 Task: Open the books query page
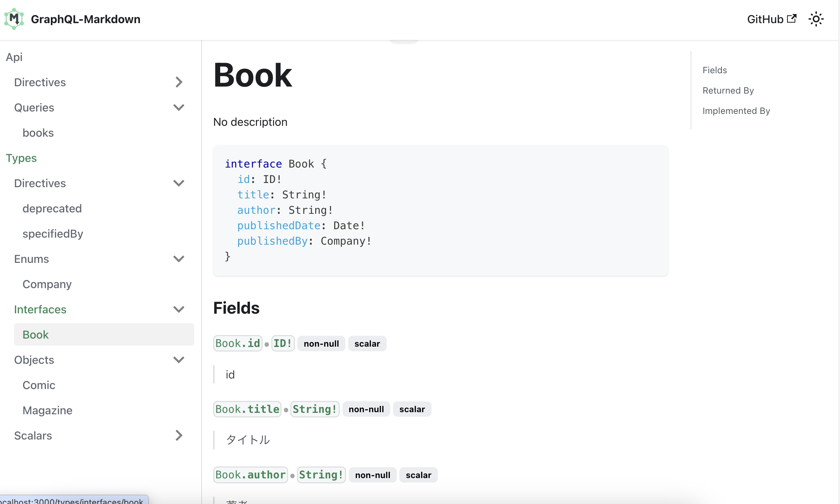tap(38, 132)
